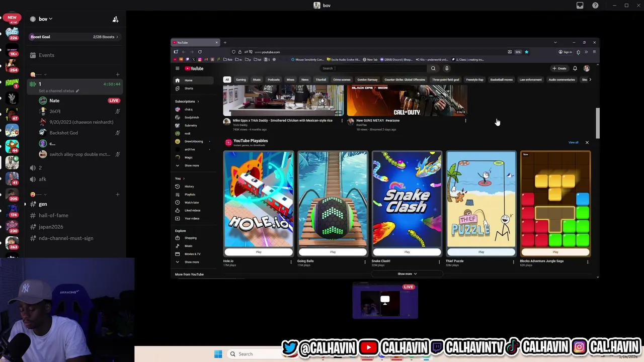Open the You section chevron
Image resolution: width=644 pixels, height=362 pixels.
coord(184,178)
